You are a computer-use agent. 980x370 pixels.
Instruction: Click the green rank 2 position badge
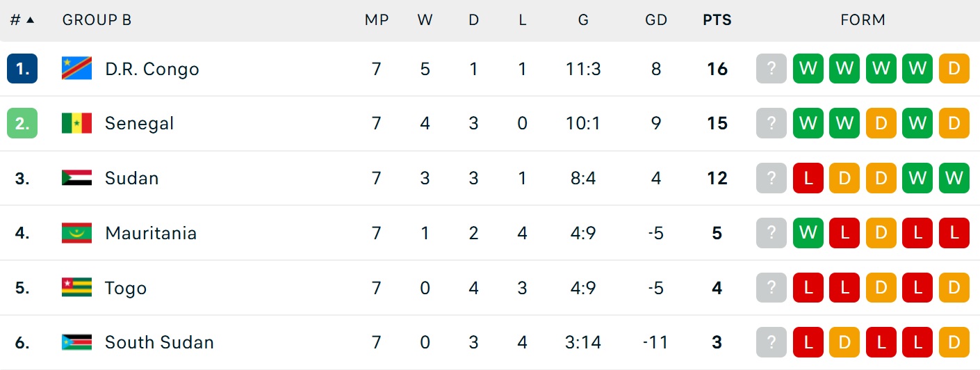pos(22,124)
